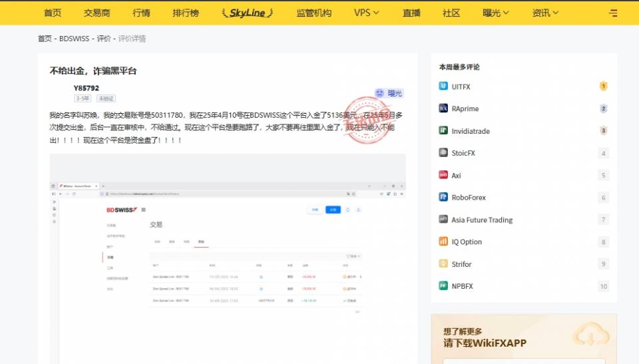Image resolution: width=639 pixels, height=364 pixels.
Task: Open the Axi broker link
Action: pyautogui.click(x=457, y=176)
